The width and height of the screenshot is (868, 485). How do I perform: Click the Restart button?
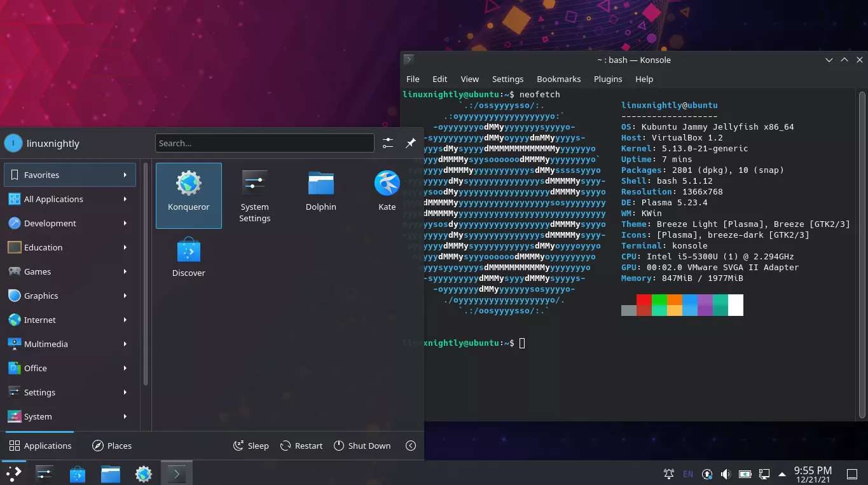(x=302, y=446)
